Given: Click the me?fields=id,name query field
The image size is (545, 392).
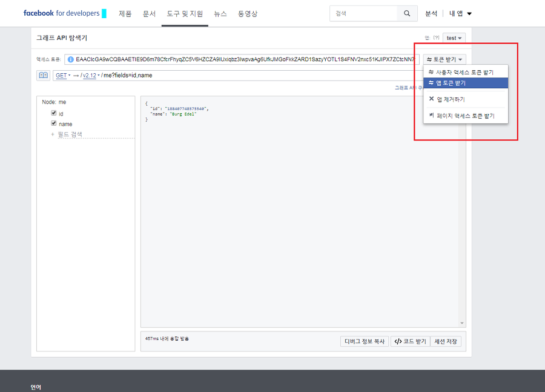Looking at the screenshot, I should tap(128, 76).
